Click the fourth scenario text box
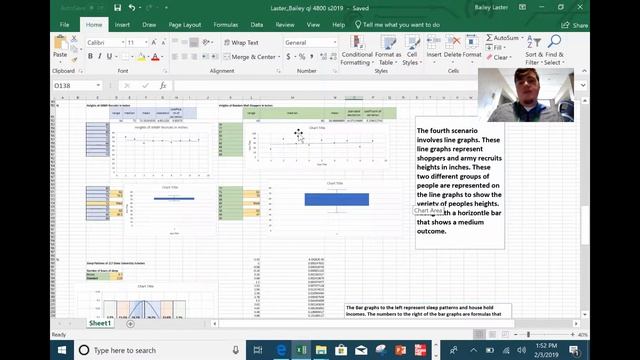Viewport: 640px width, 360px height. click(460, 182)
